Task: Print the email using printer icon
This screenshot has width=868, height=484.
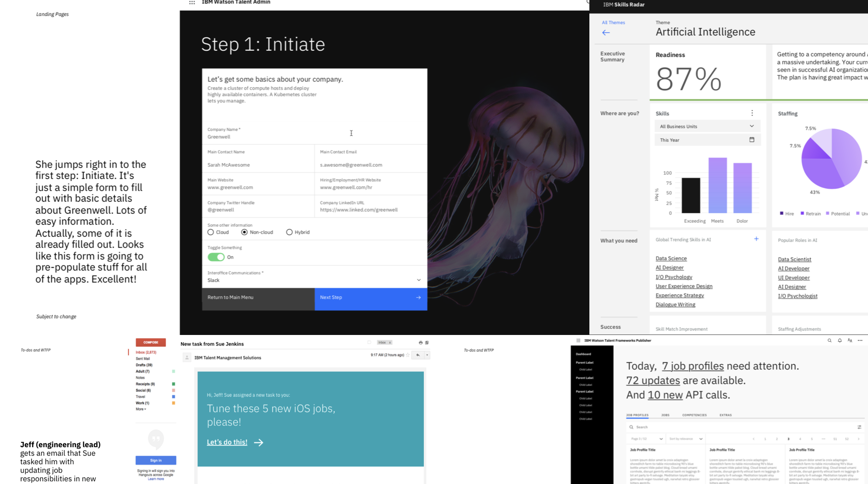Action: (421, 343)
